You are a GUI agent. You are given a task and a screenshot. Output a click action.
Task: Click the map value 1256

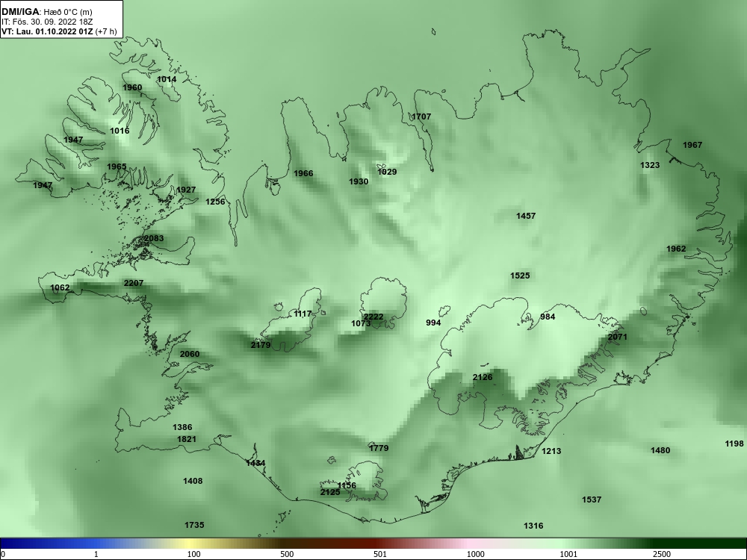[215, 202]
